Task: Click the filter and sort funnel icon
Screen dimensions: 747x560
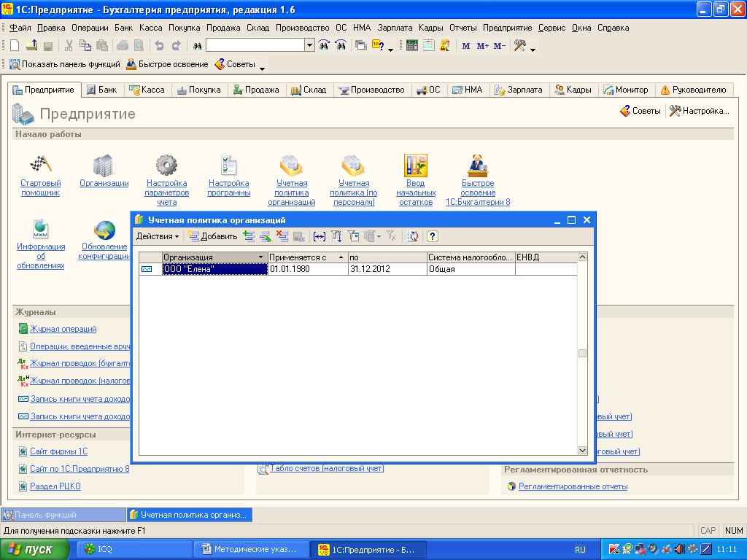Action: pos(336,236)
